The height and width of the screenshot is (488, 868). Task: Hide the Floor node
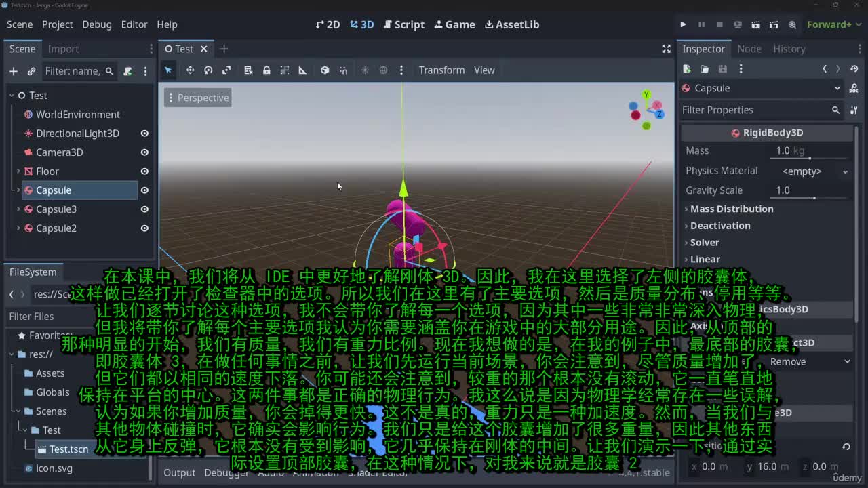coord(144,171)
